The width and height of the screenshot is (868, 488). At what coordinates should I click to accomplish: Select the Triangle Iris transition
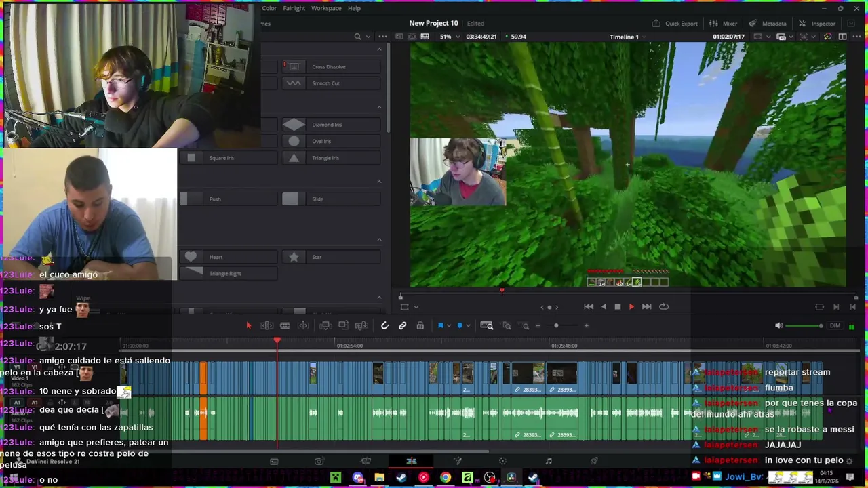(331, 158)
